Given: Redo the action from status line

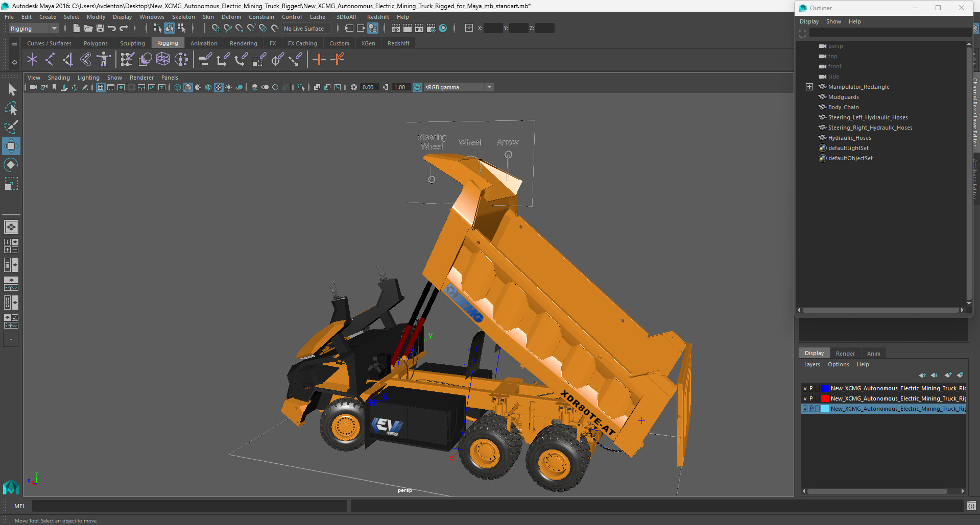Looking at the screenshot, I should 124,29.
